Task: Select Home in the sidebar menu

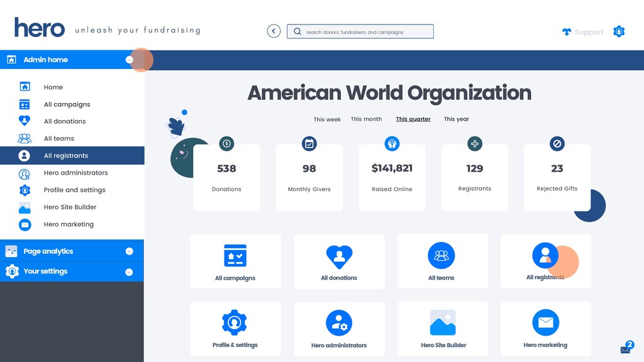Action: point(53,87)
